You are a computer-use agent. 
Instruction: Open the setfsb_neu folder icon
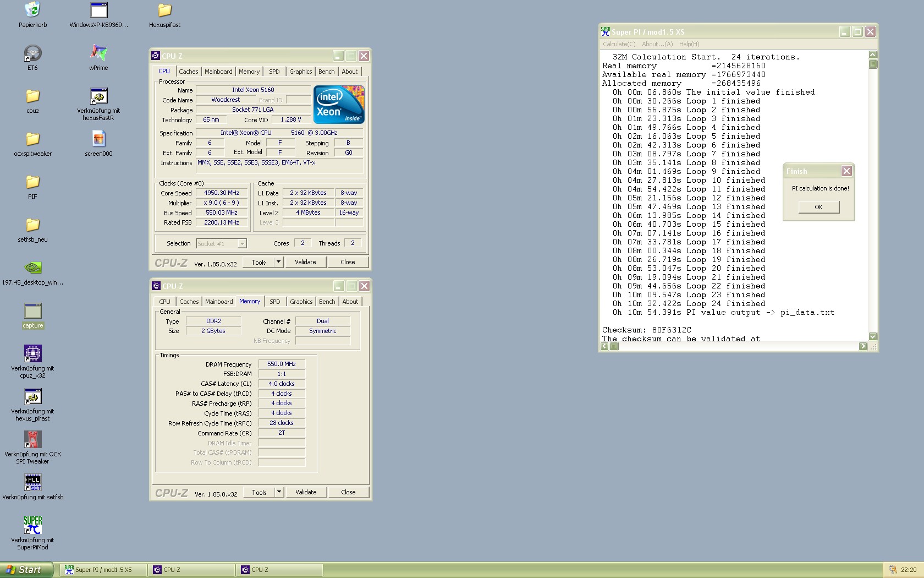pos(32,225)
